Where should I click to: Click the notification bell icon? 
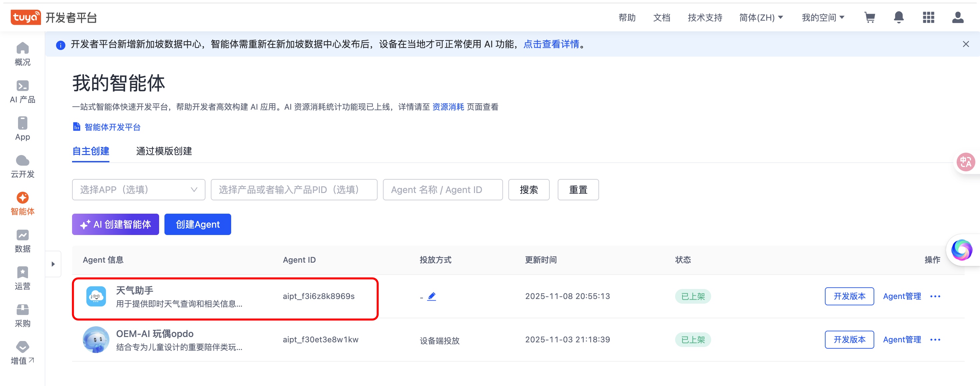899,17
